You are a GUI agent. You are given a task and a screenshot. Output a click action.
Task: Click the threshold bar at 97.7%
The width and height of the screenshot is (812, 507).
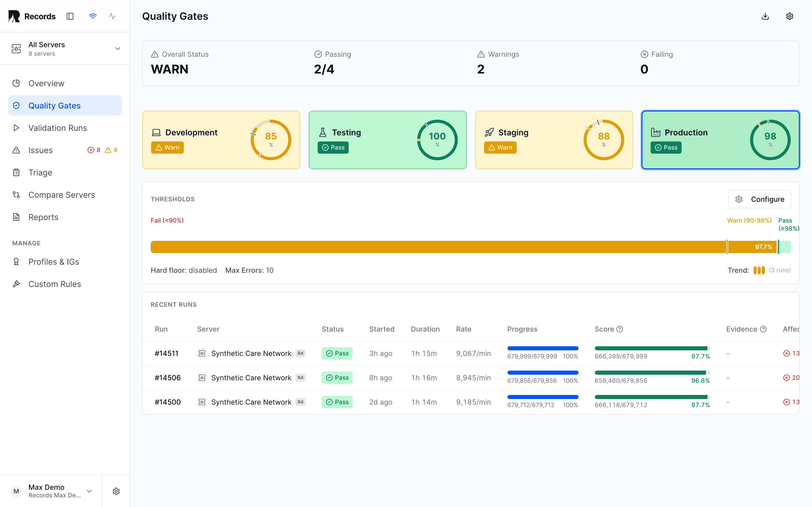click(471, 247)
